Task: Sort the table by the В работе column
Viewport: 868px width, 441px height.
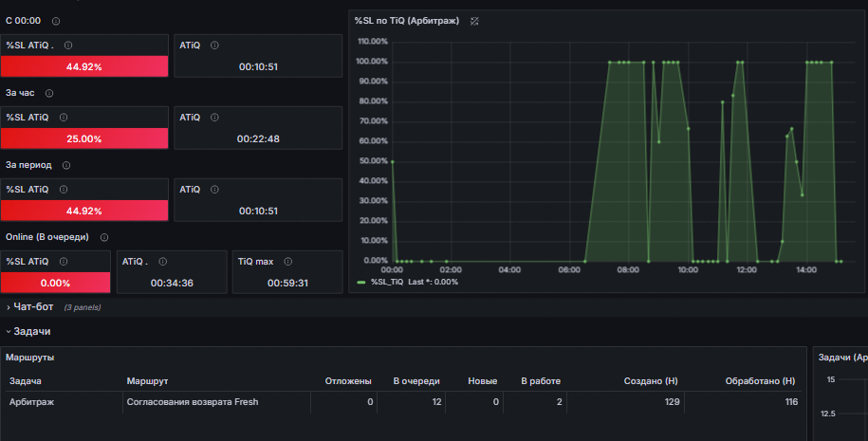Action: (541, 380)
